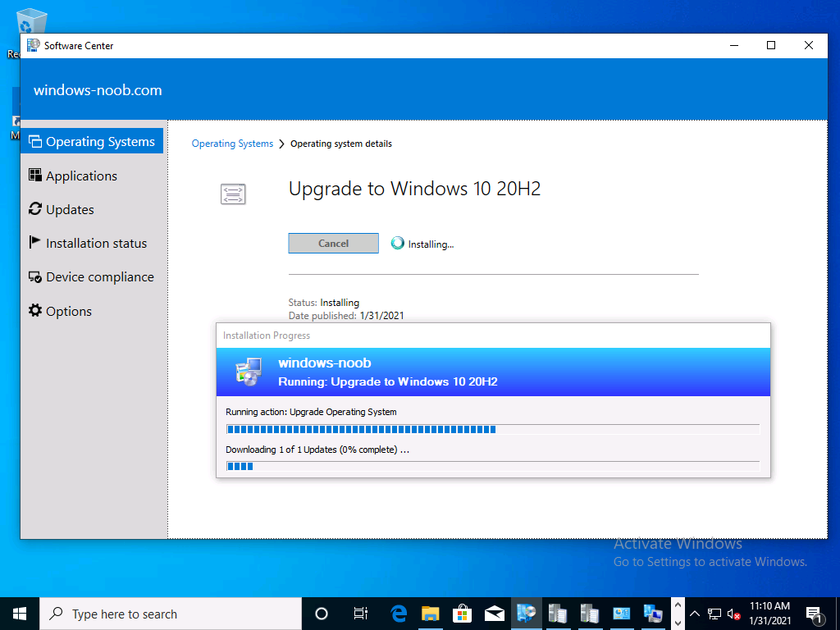Click the chart window icon on the taskbar
The image size is (840, 630).
(x=622, y=614)
